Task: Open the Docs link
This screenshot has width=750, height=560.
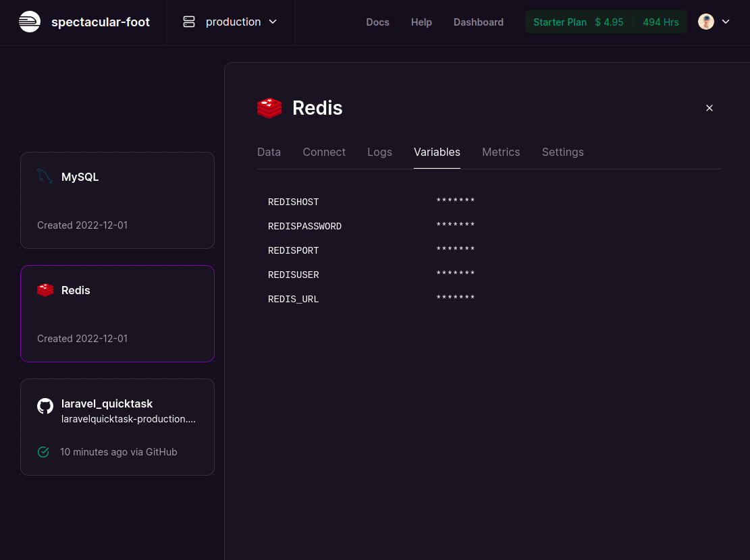Action: [377, 22]
